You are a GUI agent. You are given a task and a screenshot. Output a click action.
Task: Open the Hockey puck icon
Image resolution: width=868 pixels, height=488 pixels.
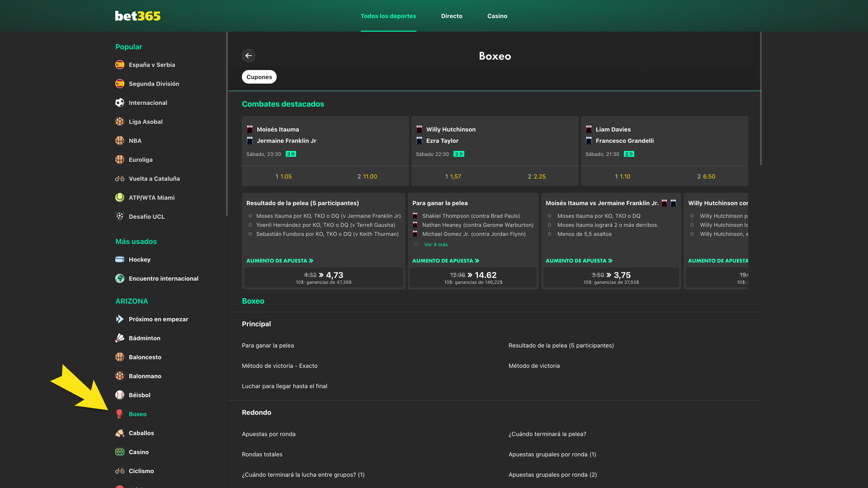tap(120, 259)
